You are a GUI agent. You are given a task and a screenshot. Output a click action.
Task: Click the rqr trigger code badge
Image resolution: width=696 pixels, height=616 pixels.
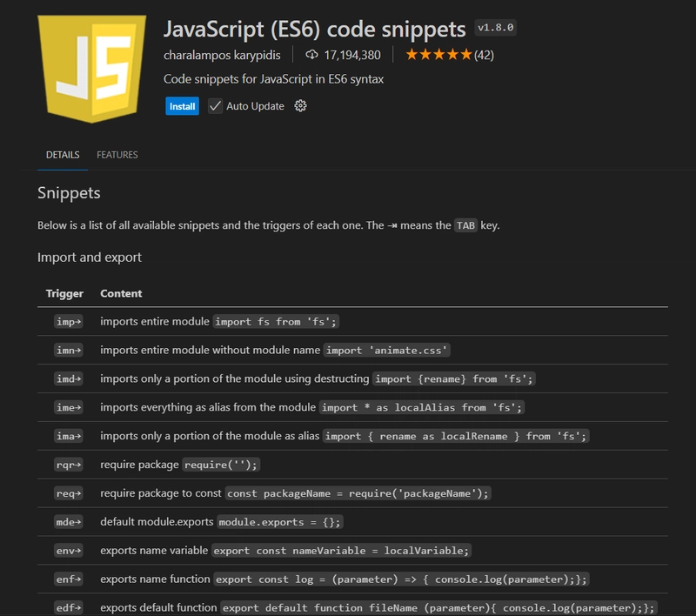click(x=69, y=465)
